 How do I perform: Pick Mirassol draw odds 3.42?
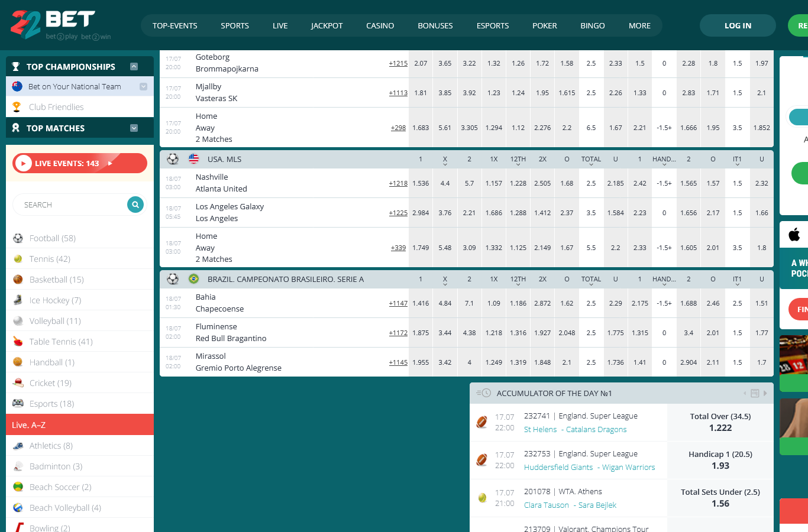coord(445,362)
